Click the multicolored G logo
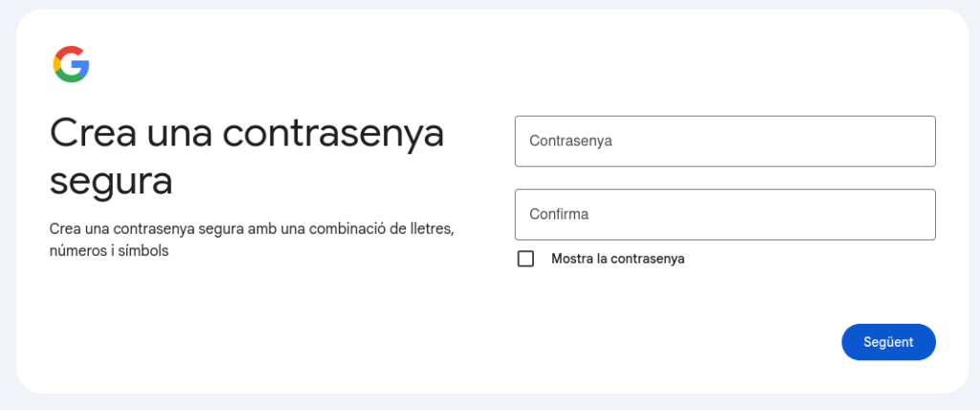 [71, 64]
